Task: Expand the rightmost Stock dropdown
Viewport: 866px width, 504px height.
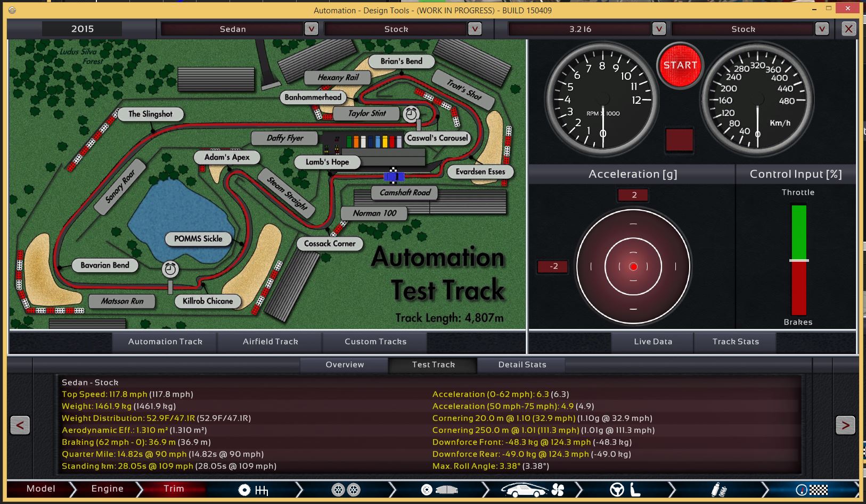Action: pos(822,29)
